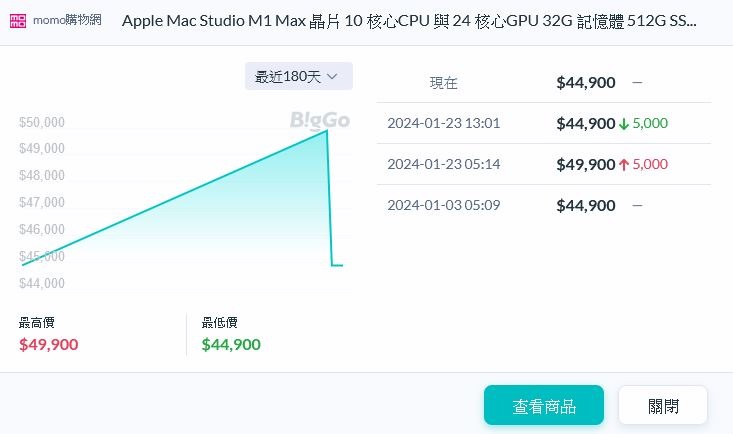This screenshot has width=733, height=434.
Task: Click the chevron arrow beside 最近180天
Action: point(332,77)
